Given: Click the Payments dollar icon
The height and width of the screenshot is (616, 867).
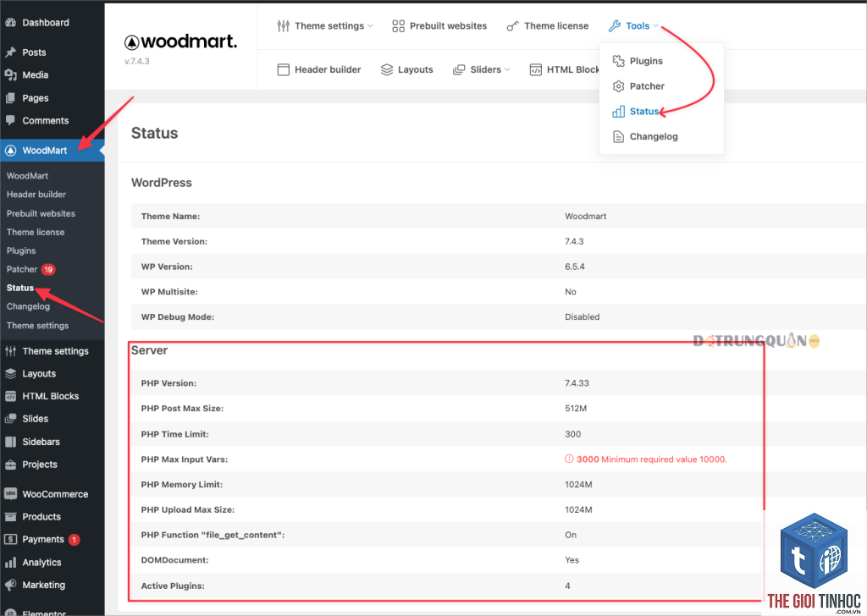Looking at the screenshot, I should point(10,539).
